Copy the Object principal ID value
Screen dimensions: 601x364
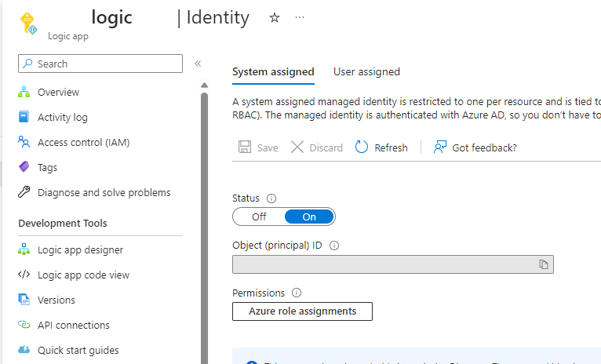[x=543, y=264]
